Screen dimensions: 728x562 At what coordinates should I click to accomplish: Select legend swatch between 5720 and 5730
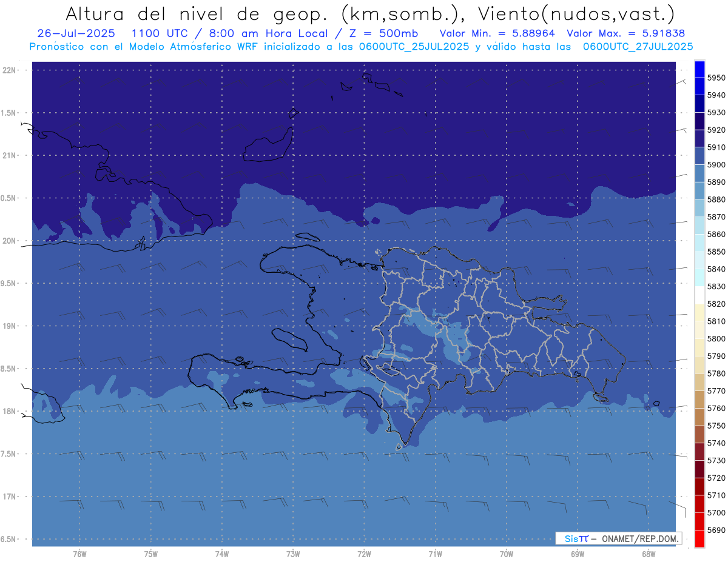pos(699,469)
